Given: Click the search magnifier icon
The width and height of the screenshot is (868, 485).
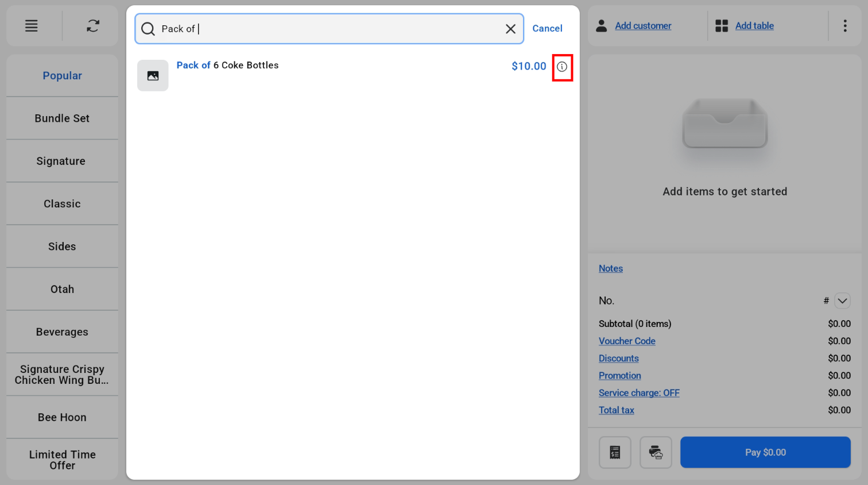Looking at the screenshot, I should click(x=148, y=29).
